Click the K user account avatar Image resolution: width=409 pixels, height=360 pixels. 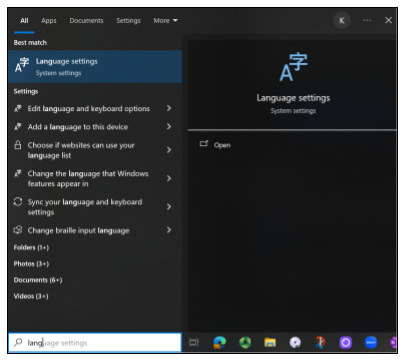(342, 21)
